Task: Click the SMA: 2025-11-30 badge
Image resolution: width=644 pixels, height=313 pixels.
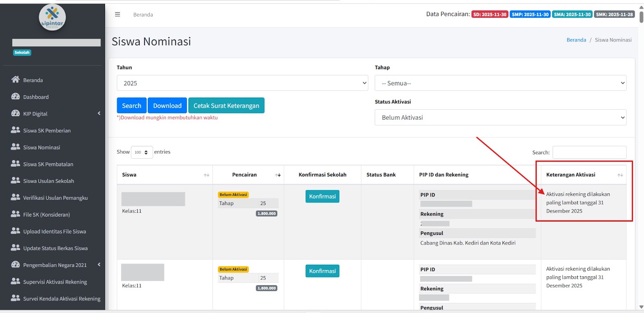Action: point(572,14)
